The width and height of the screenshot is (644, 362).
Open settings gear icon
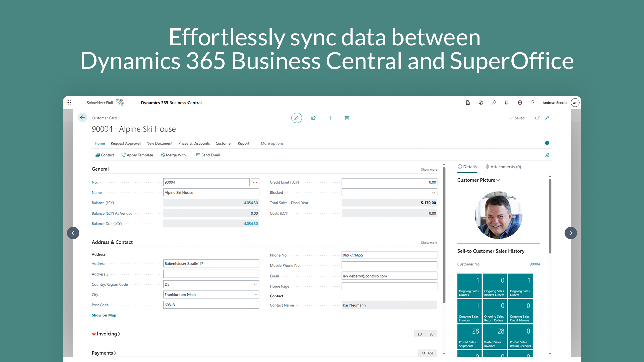coord(520,103)
